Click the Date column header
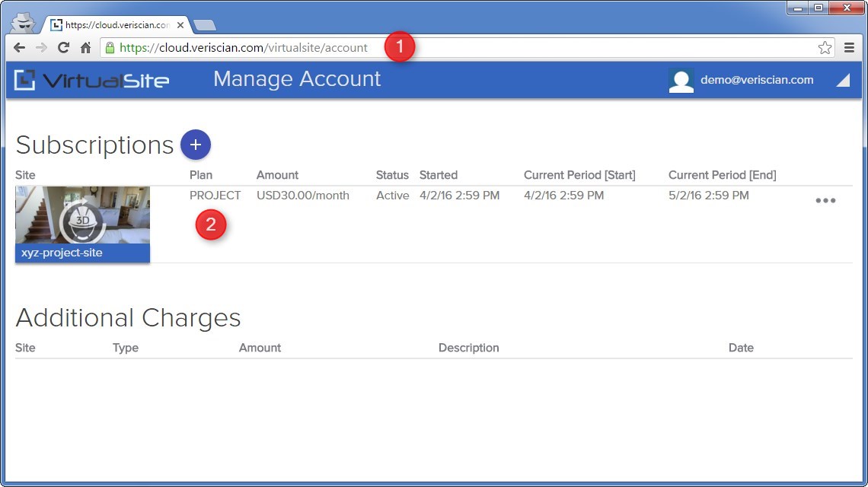 coord(742,348)
